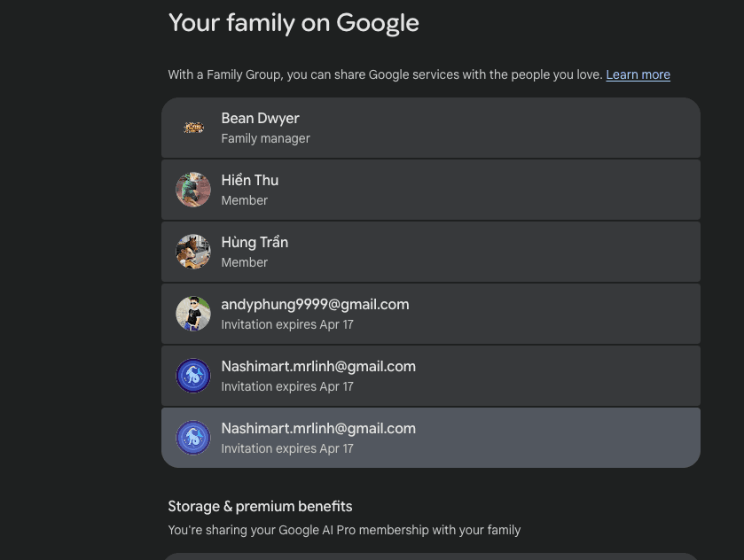Viewport: 744px width, 560px height.
Task: Click Hùng Trần's avatar photo
Action: (x=193, y=252)
